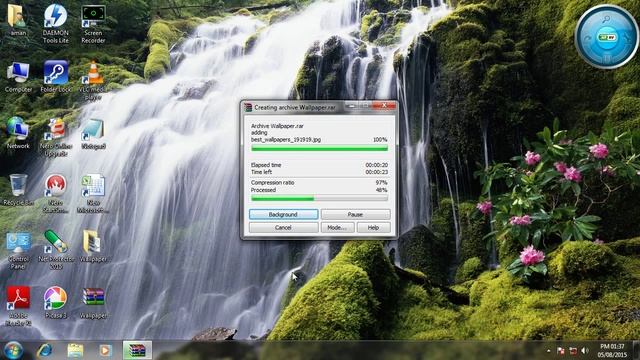Click the 'Creating archive Wallpaper.rar' title text

click(x=295, y=107)
